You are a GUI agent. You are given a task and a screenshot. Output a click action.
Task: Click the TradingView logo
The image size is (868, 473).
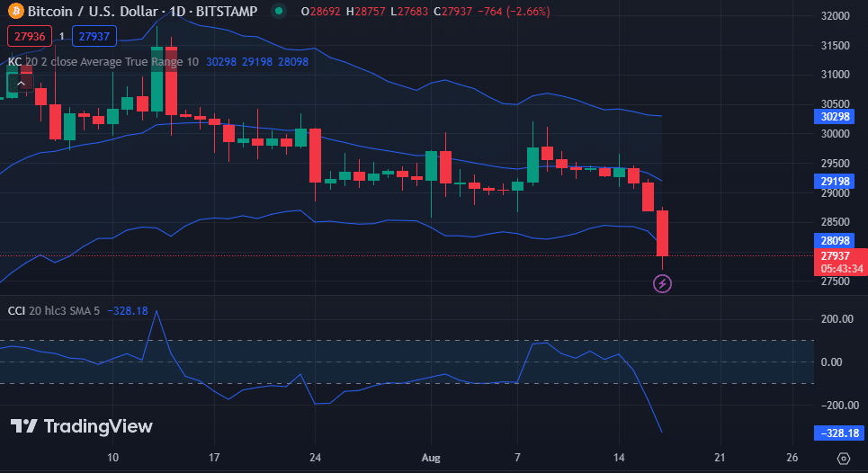pos(82,426)
